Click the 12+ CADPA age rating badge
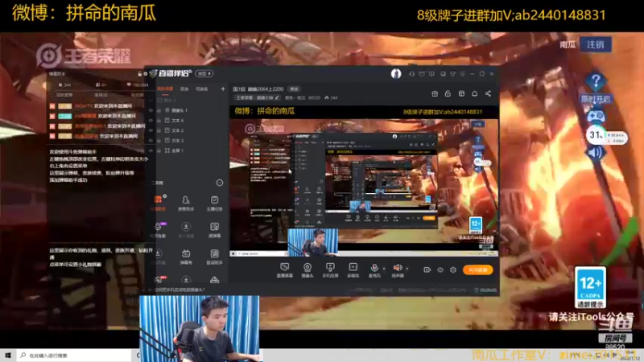Image resolution: width=644 pixels, height=362 pixels. click(x=590, y=287)
